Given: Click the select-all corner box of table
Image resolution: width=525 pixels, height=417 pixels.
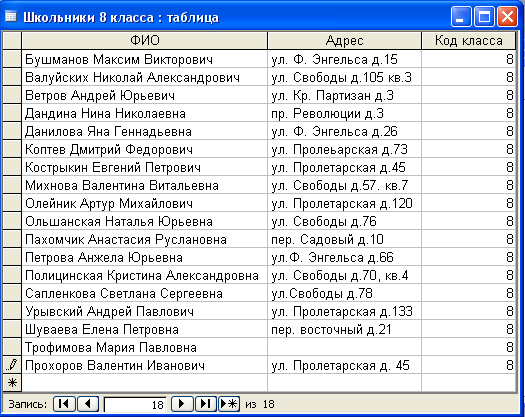Looking at the screenshot, I should click(12, 41).
